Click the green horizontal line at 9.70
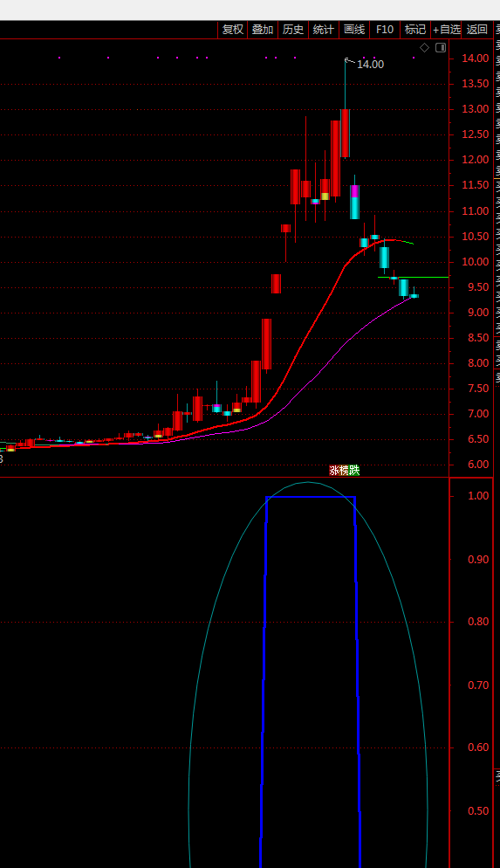This screenshot has height=868, width=500. (413, 277)
